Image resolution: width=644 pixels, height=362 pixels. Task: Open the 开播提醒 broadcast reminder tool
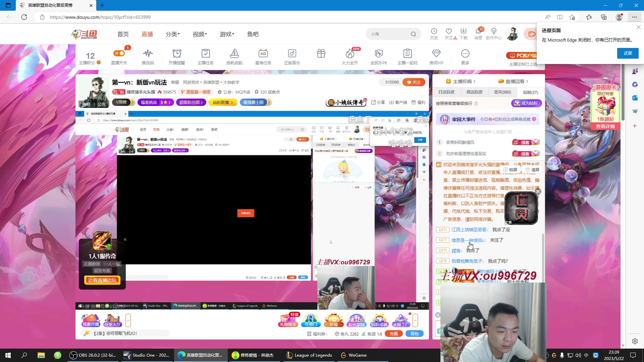177,56
